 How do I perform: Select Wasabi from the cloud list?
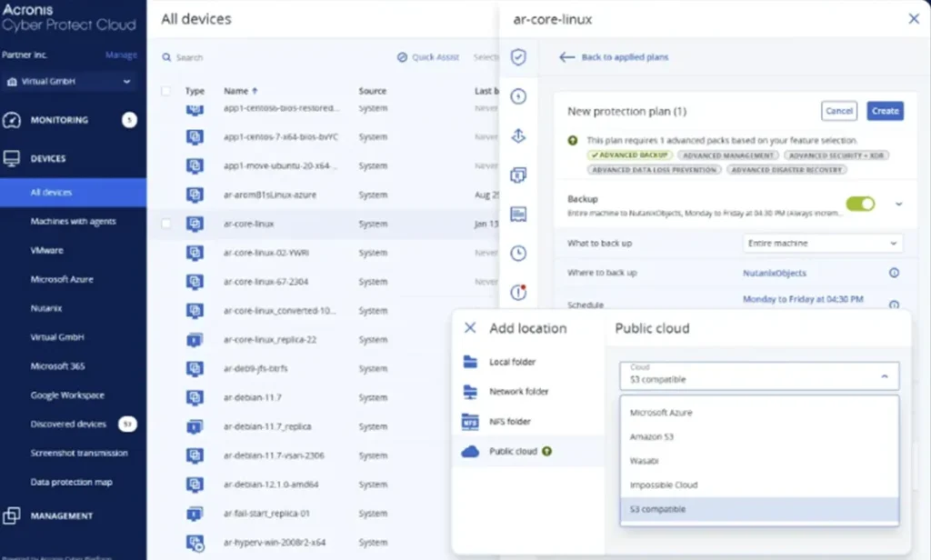(x=645, y=461)
